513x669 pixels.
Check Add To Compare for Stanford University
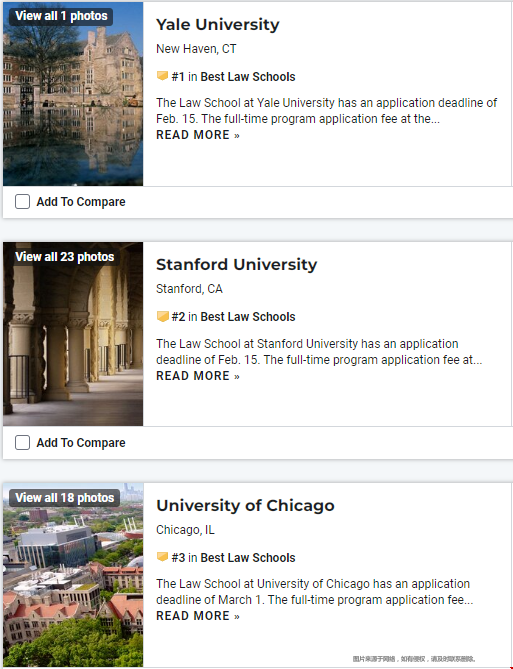[x=22, y=442]
